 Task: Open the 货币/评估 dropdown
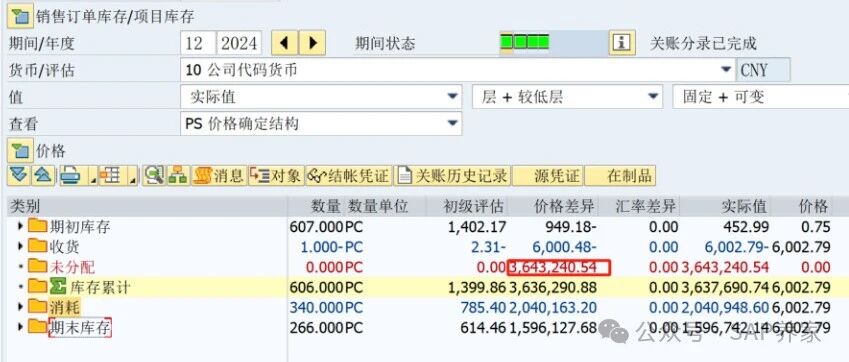pyautogui.click(x=726, y=70)
